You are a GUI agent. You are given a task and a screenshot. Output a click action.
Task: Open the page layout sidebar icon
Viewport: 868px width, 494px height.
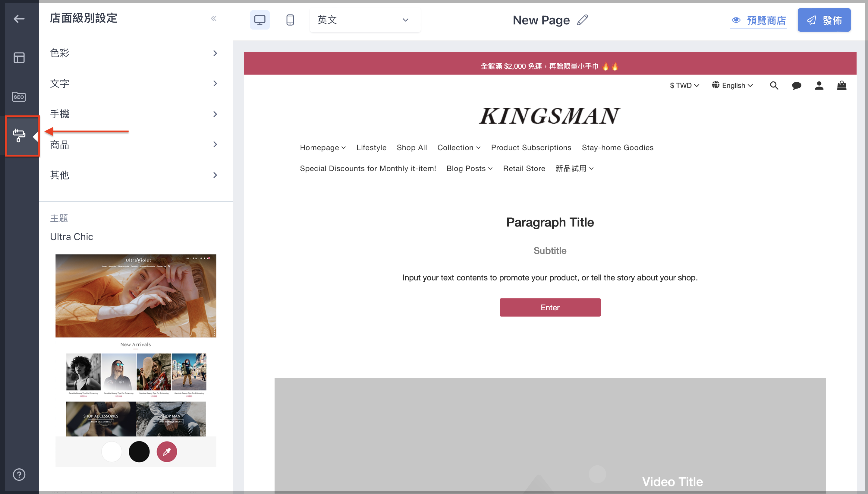tap(19, 58)
